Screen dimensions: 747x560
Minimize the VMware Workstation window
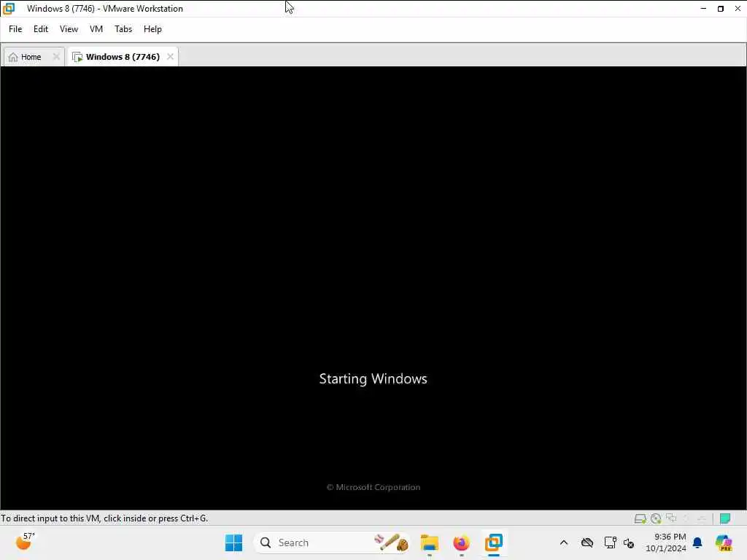[703, 9]
